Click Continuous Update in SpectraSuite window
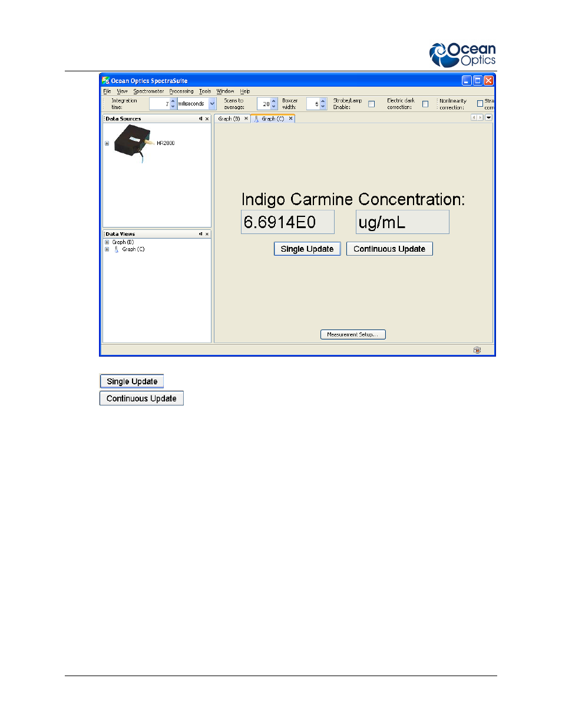The height and width of the screenshot is (728, 562). 389,249
